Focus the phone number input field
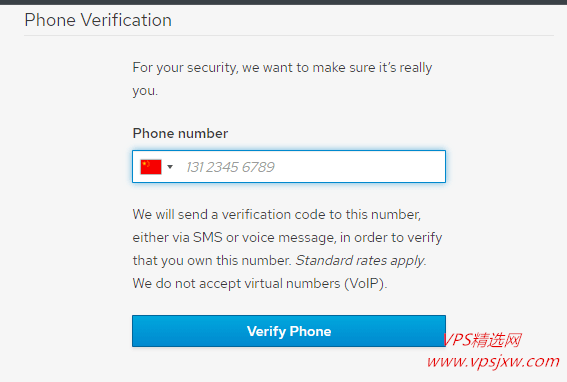567x382 pixels. (289, 166)
